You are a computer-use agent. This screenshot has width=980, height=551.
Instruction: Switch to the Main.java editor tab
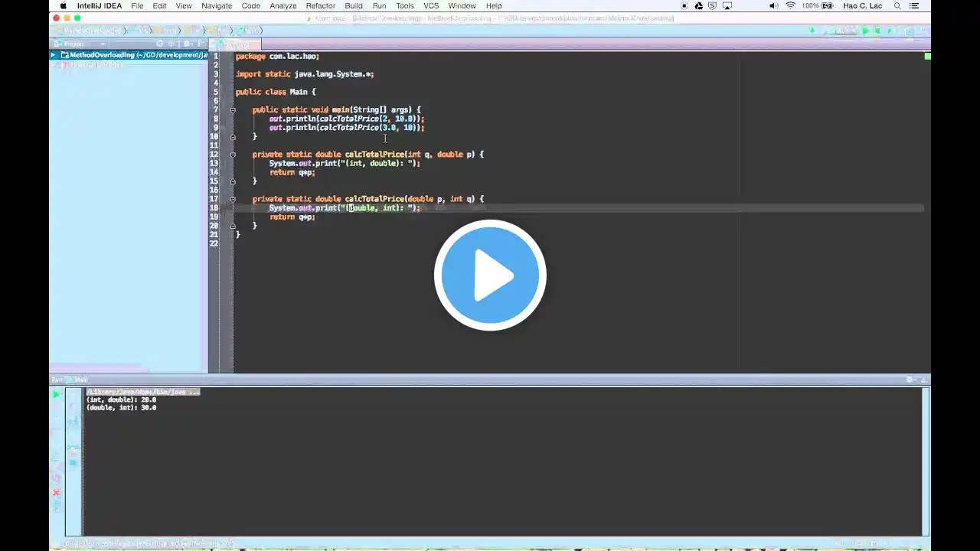[x=235, y=44]
